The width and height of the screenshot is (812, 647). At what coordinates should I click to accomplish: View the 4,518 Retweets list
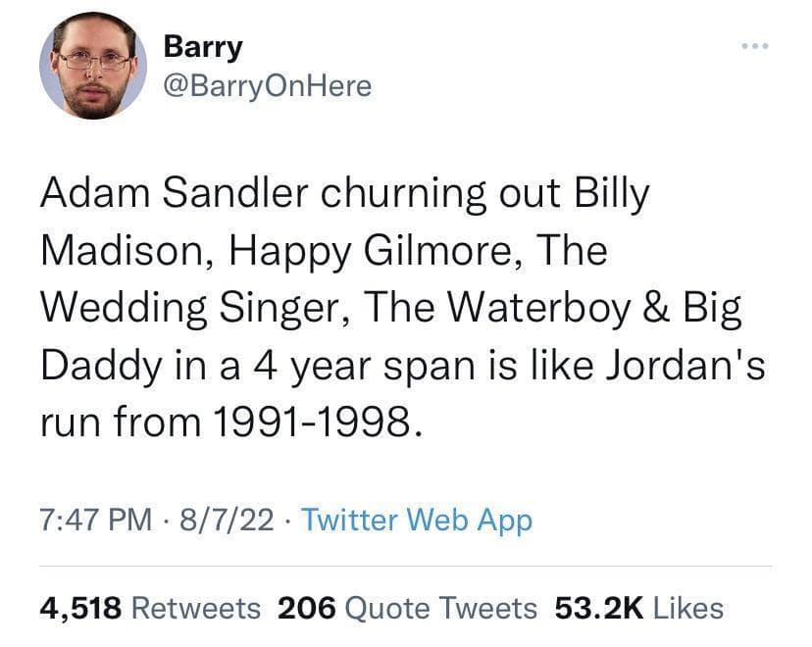[x=150, y=608]
